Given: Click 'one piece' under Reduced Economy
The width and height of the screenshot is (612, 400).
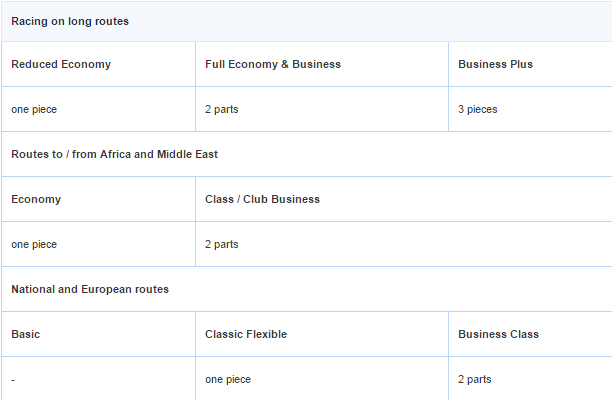Looking at the screenshot, I should tap(34, 109).
